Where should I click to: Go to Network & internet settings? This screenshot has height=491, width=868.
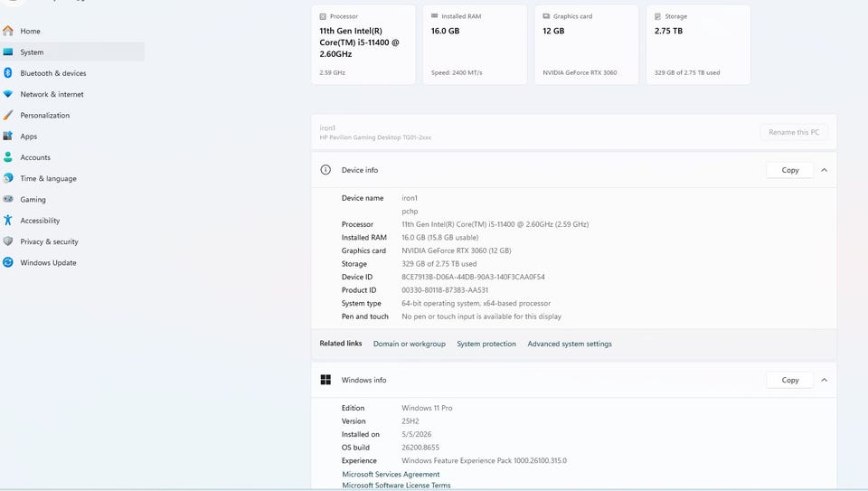(x=72, y=94)
